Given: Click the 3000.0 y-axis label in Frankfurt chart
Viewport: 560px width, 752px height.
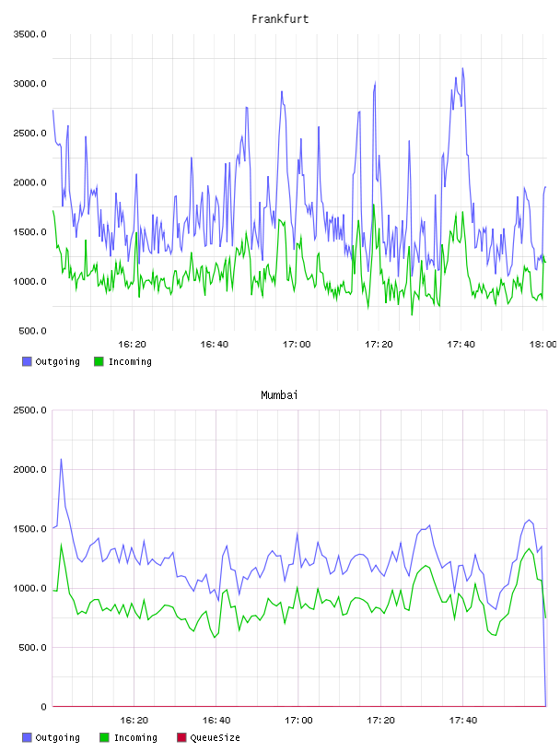Looking at the screenshot, I should pyautogui.click(x=29, y=84).
